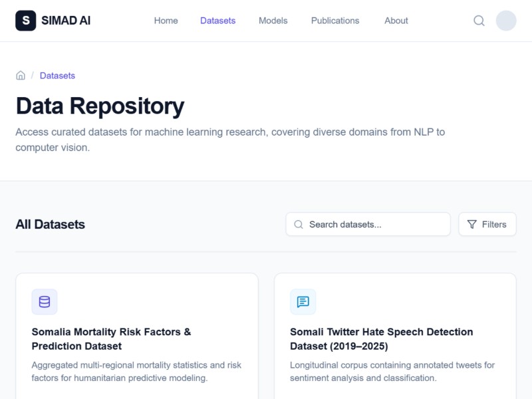Click the 'Access curated datasets' intro paragraph

(x=230, y=140)
